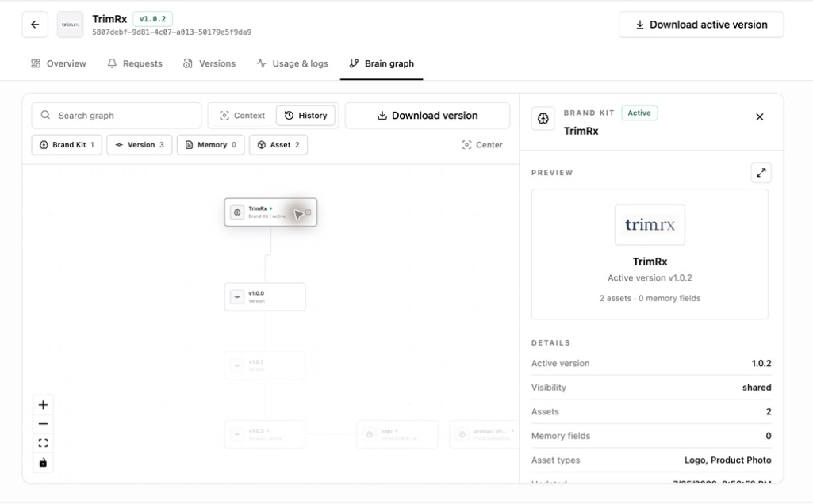This screenshot has width=813, height=504.
Task: Download the active version
Action: click(x=701, y=25)
